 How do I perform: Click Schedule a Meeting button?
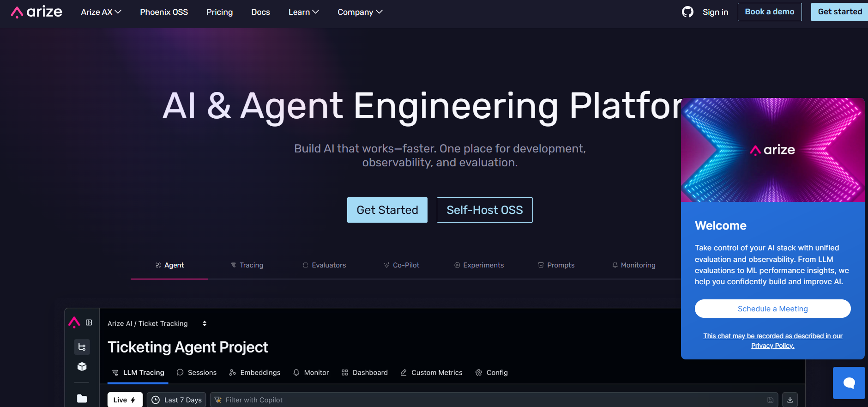pyautogui.click(x=773, y=309)
